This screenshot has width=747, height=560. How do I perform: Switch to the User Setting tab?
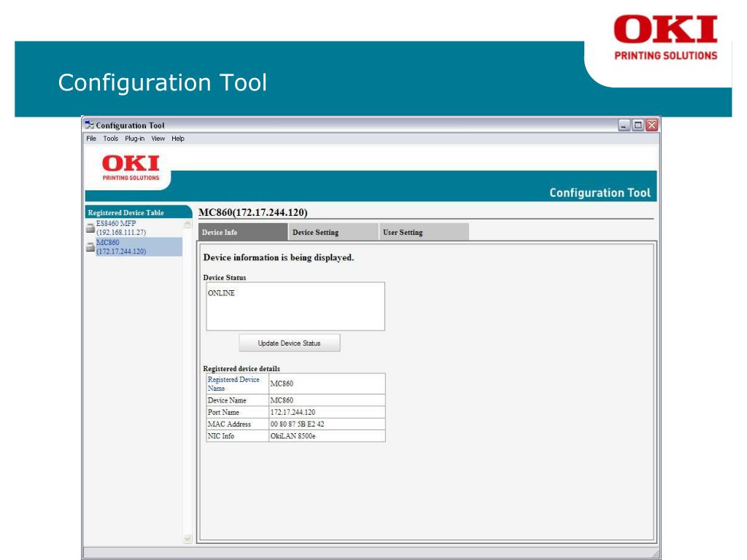[x=424, y=232]
